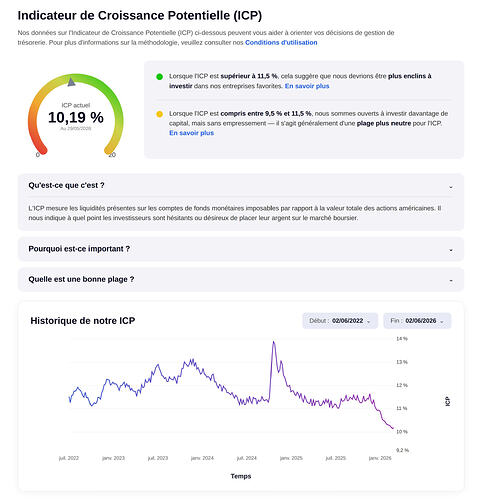The image size is (482, 500).
Task: Click the latest point on ICP history line
Action: 393,428
